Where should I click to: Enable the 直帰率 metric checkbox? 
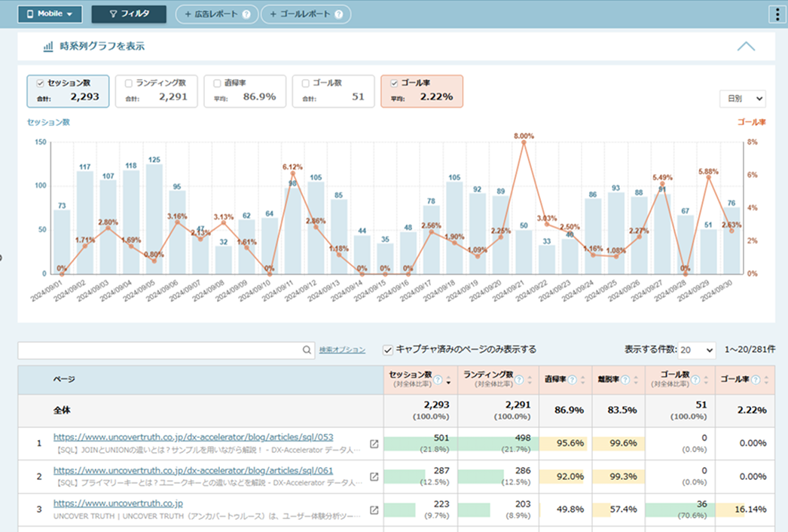tap(217, 83)
